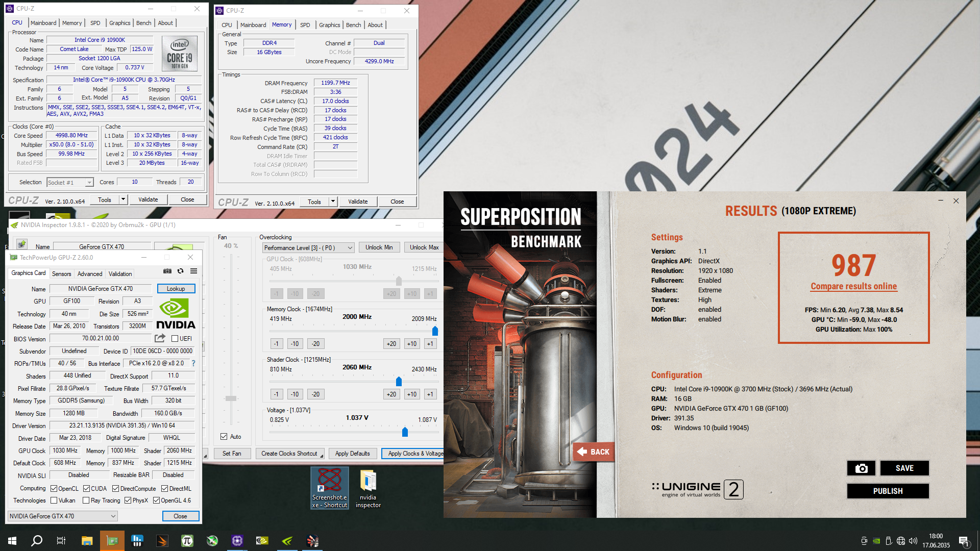The height and width of the screenshot is (551, 980).
Task: Toggle Vulkan checkbox in GPU-Z
Action: pos(54,500)
